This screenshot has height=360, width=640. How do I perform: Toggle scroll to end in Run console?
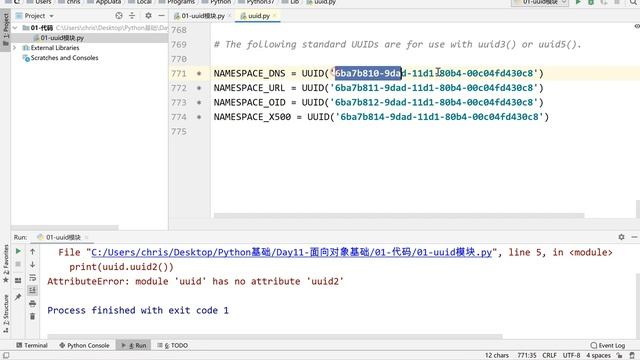point(33,290)
